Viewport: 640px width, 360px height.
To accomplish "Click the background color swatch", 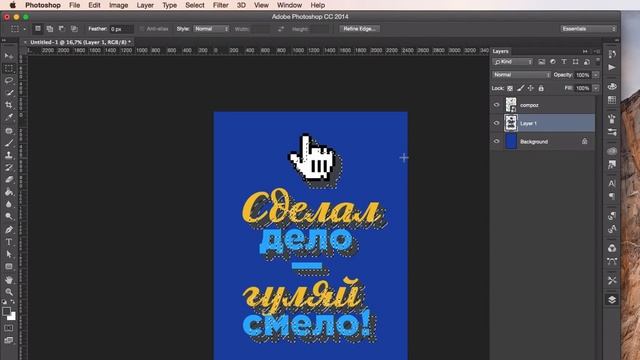I will (x=12, y=317).
